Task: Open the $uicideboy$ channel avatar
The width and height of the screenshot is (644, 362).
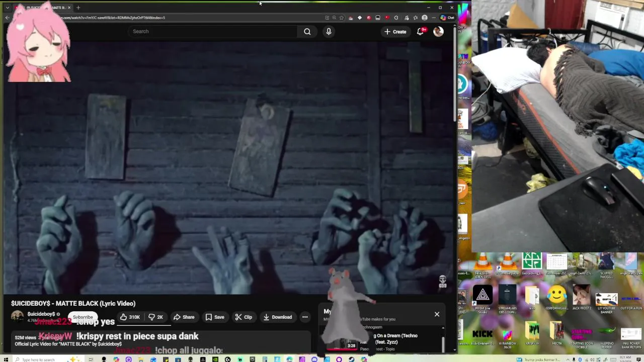Action: pos(18,317)
